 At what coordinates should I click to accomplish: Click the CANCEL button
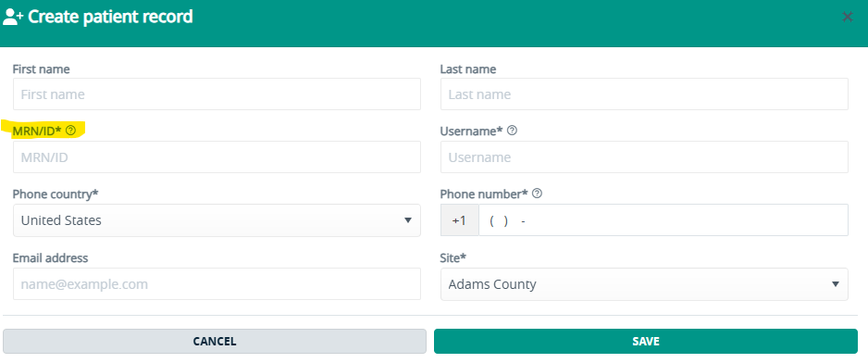tap(215, 342)
